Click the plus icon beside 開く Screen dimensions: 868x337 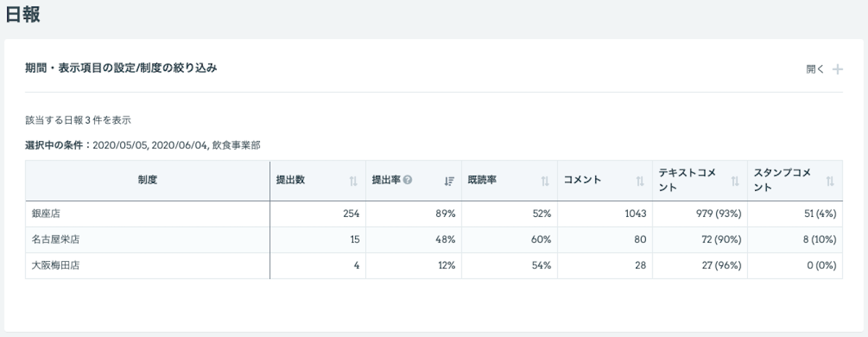tap(838, 69)
